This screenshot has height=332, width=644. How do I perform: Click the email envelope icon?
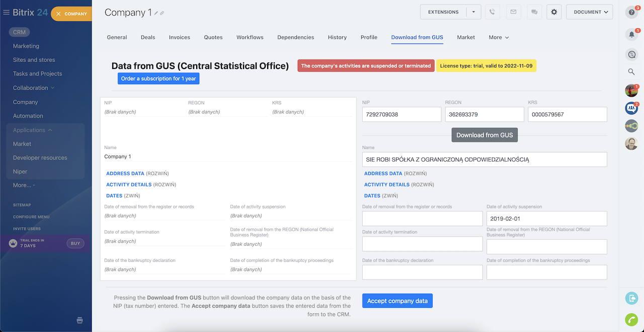[513, 12]
